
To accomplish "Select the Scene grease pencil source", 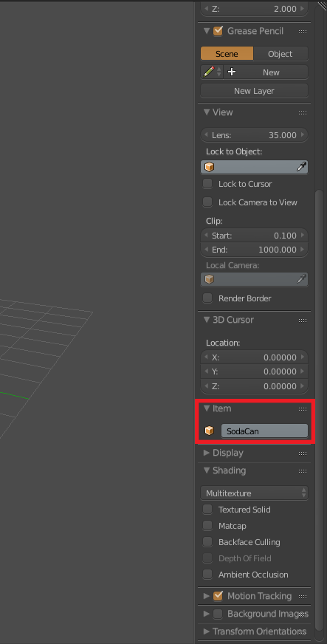I will pos(227,54).
